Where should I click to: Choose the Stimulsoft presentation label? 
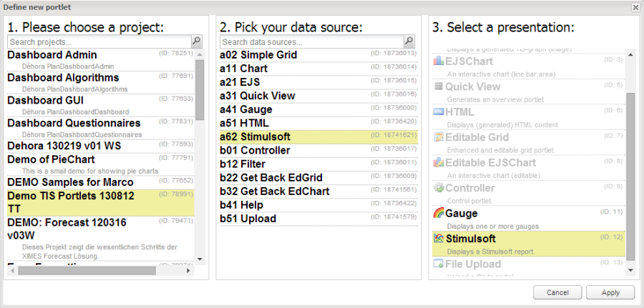[x=470, y=239]
